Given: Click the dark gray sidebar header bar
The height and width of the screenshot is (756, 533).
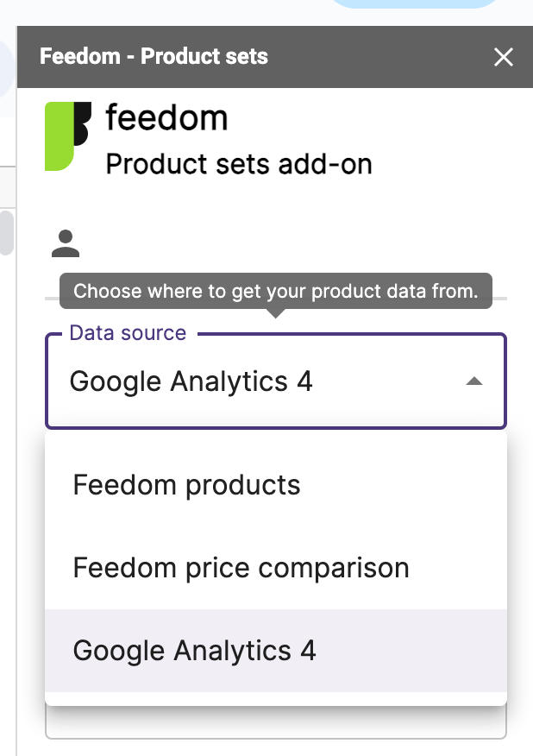Looking at the screenshot, I should pos(274,57).
